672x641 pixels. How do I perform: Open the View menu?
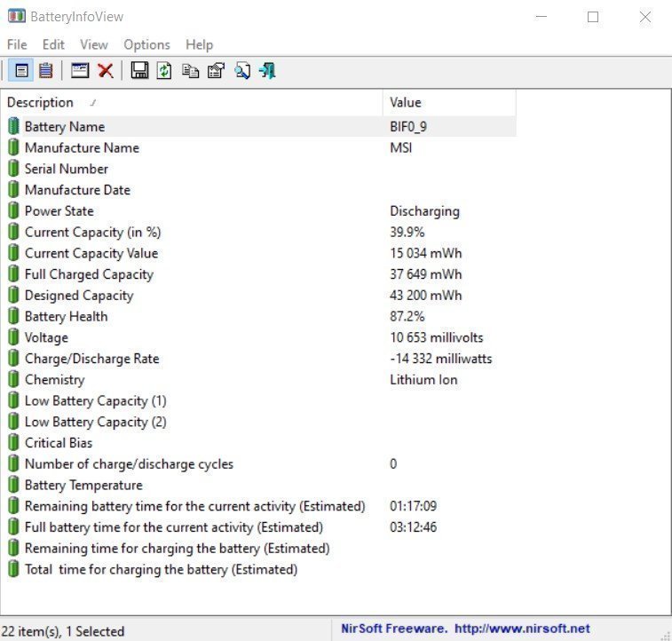pos(94,44)
